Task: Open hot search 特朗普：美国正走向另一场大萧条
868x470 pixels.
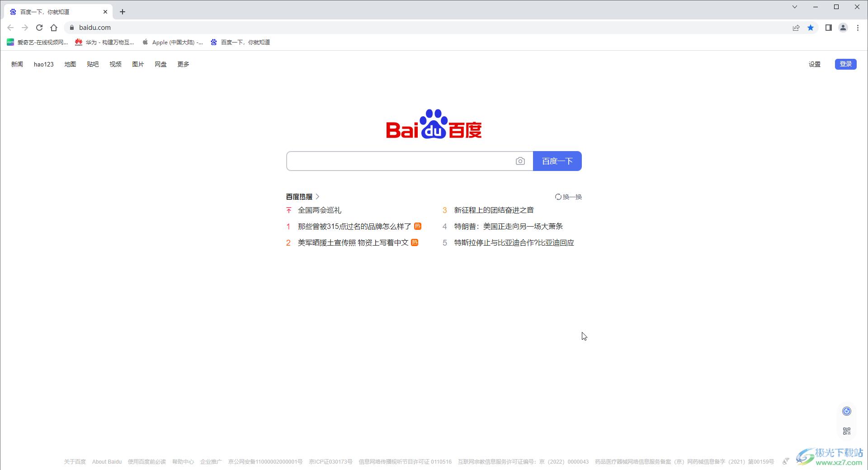Action: (x=509, y=227)
